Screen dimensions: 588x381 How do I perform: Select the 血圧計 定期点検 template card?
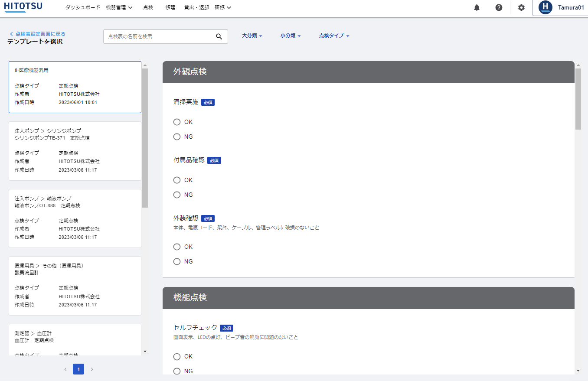coord(75,340)
